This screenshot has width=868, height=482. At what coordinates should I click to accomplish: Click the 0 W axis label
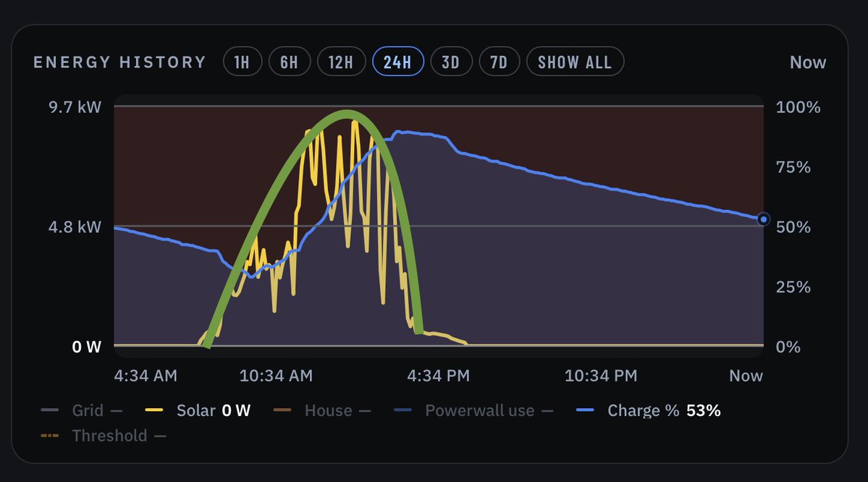point(87,347)
